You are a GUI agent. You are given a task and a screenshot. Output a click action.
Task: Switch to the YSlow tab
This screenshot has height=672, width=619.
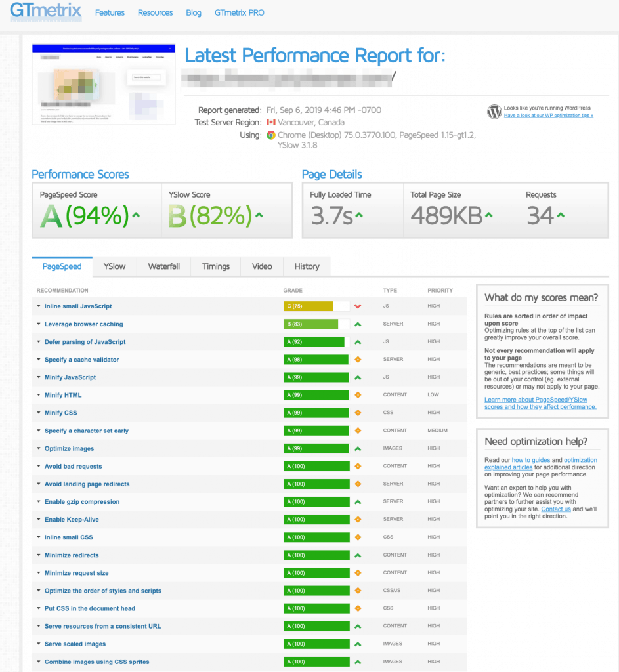[x=114, y=266]
